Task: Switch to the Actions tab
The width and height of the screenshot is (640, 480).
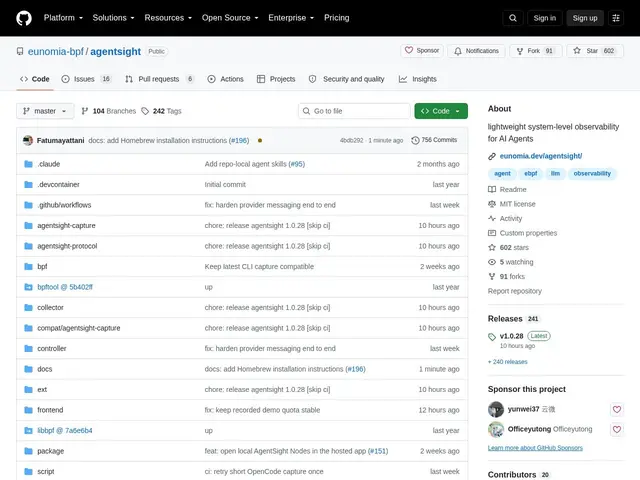Action: coord(225,79)
